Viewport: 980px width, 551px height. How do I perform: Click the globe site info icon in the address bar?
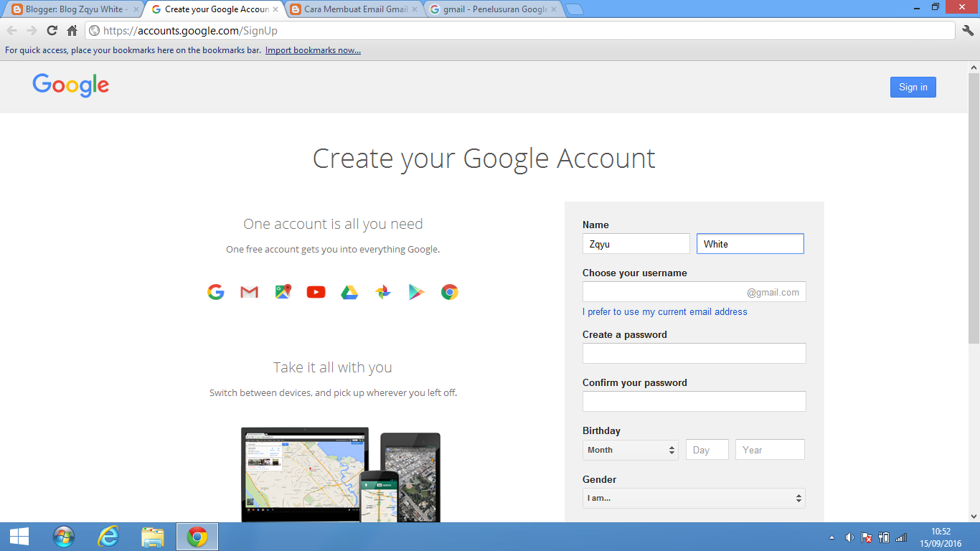coord(94,31)
